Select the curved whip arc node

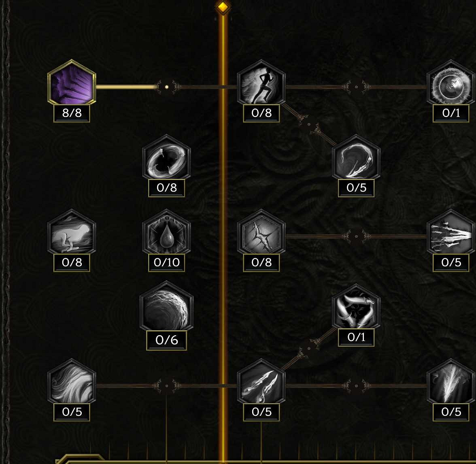356,158
